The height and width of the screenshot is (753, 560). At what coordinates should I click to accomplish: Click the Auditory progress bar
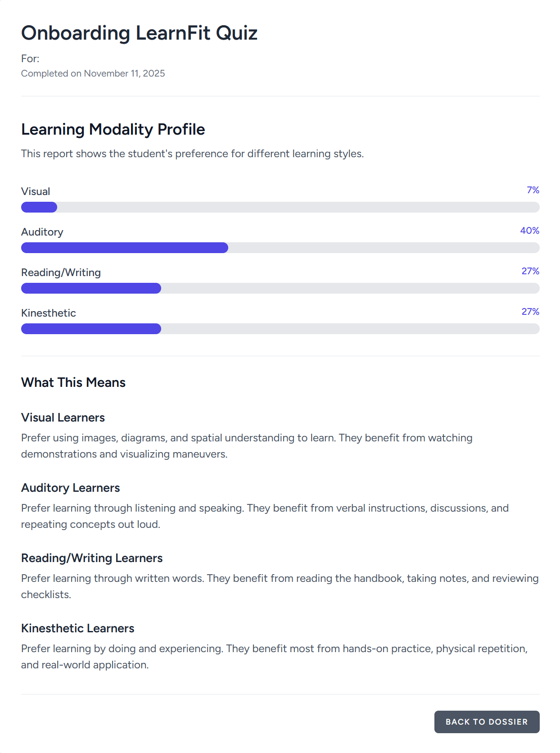[x=279, y=248]
